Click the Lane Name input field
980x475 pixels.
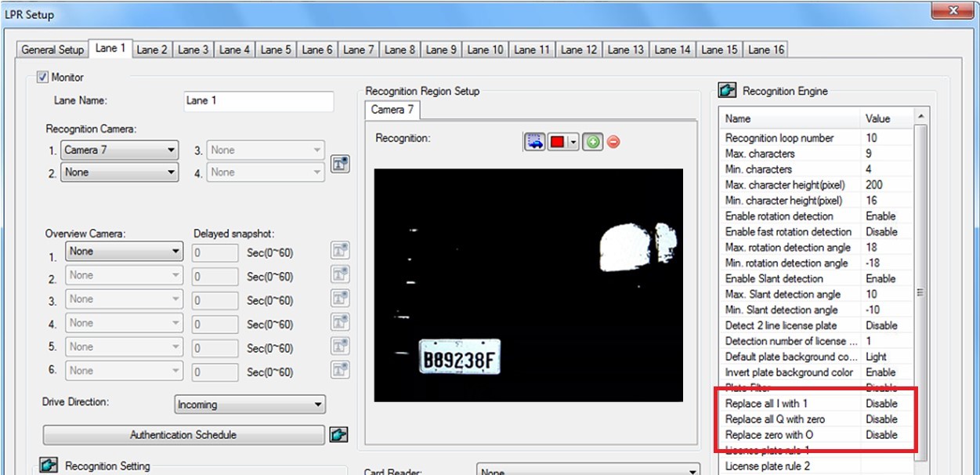click(x=258, y=101)
